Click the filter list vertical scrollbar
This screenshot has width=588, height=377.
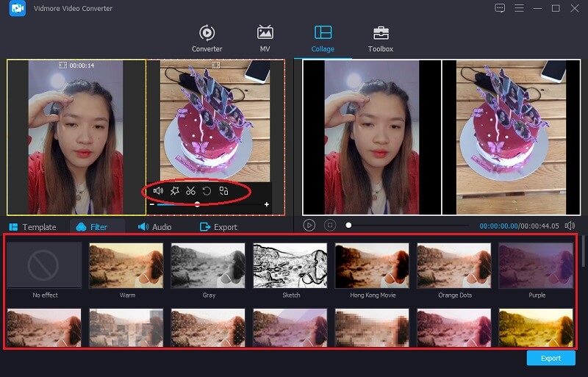(x=584, y=251)
